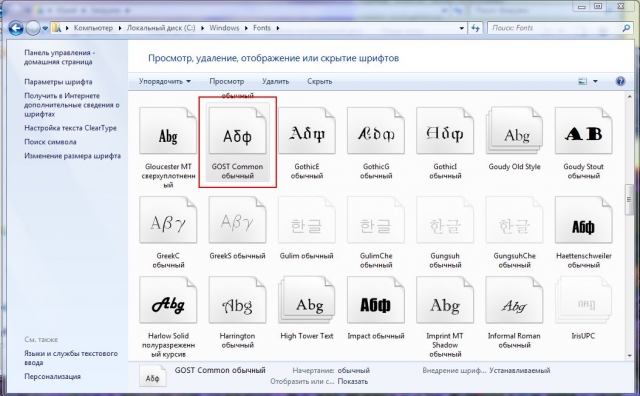Select the GothicE font icon
640x396 pixels.
[307, 131]
